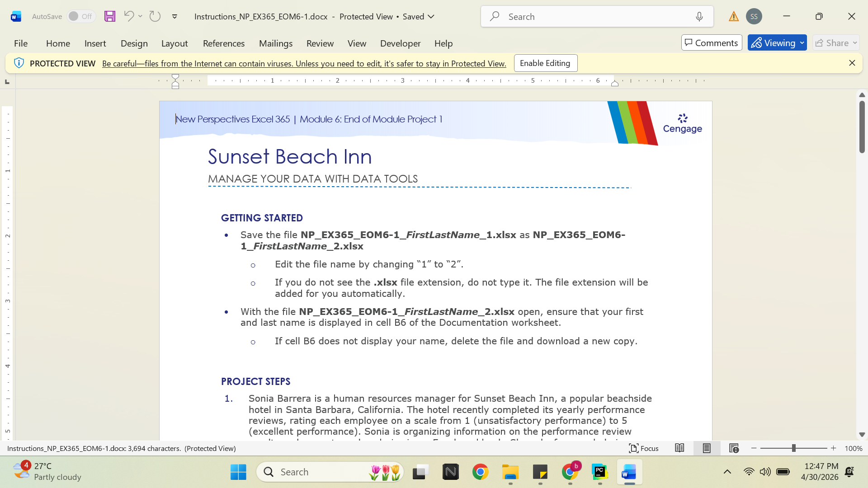Open File Explorer from taskbar
Viewport: 868px width, 488px height.
510,472
